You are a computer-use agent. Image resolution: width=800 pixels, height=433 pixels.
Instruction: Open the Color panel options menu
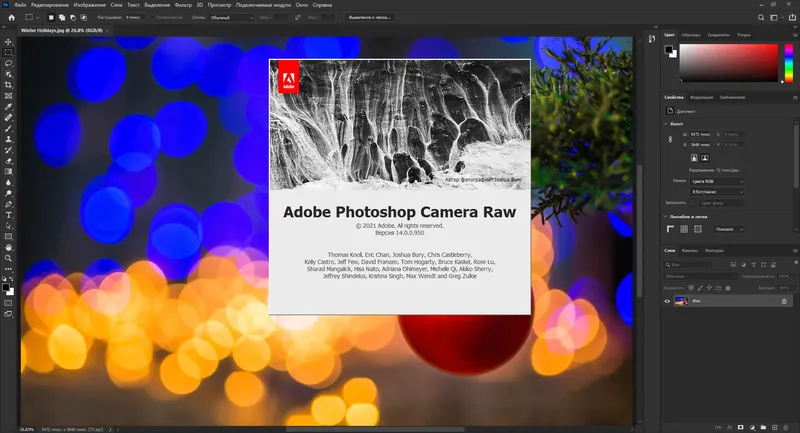coord(795,35)
